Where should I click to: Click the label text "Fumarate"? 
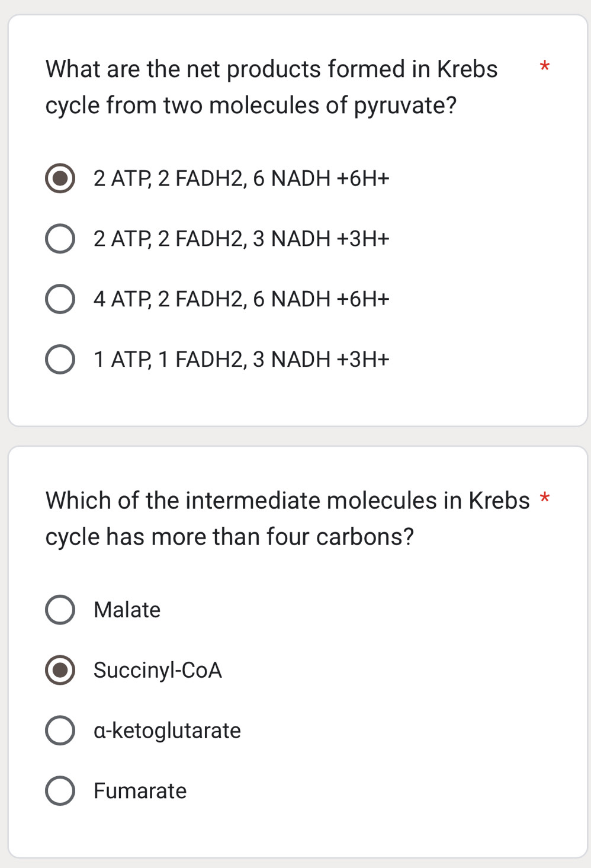(x=140, y=790)
